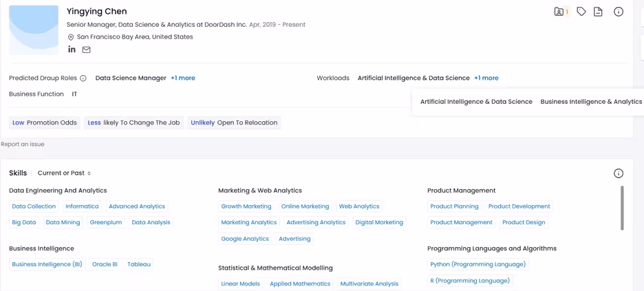Open the Current or Past dropdown
The height and width of the screenshot is (291, 644).
pos(64,173)
